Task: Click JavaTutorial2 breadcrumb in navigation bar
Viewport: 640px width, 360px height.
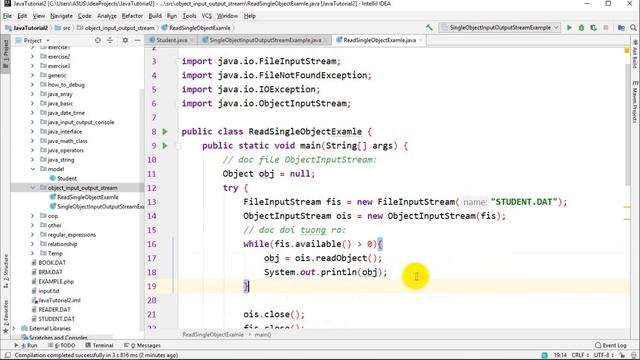Action: (26, 28)
